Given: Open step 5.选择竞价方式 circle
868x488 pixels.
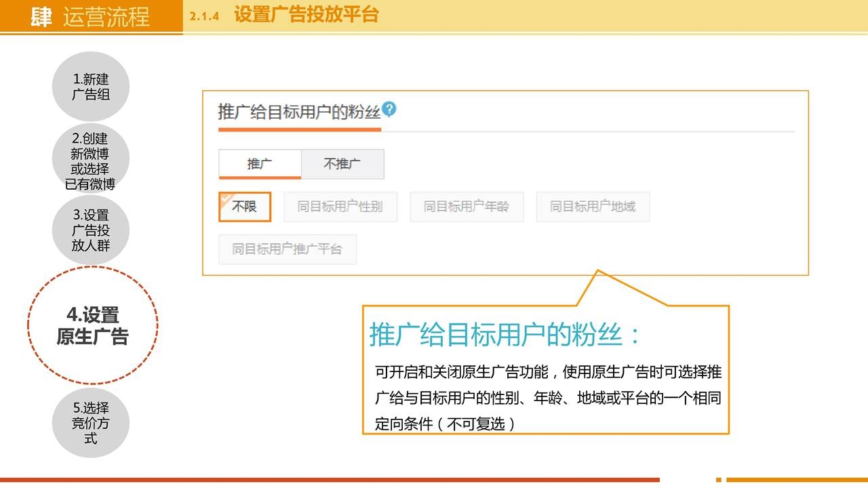Looking at the screenshot, I should (x=91, y=423).
